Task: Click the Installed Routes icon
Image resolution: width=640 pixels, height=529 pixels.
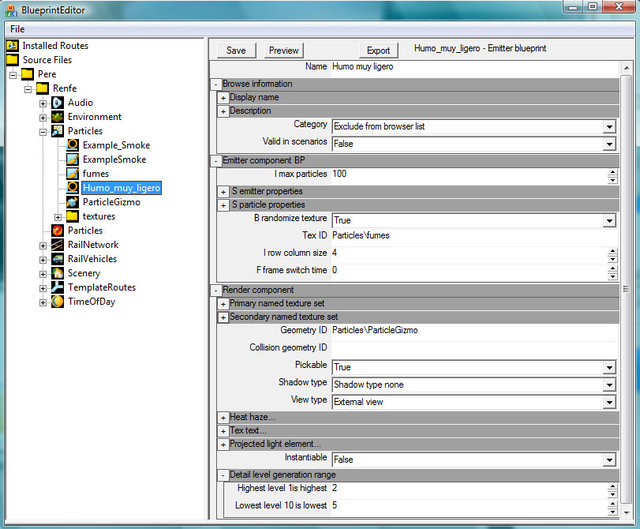Action: [x=13, y=46]
